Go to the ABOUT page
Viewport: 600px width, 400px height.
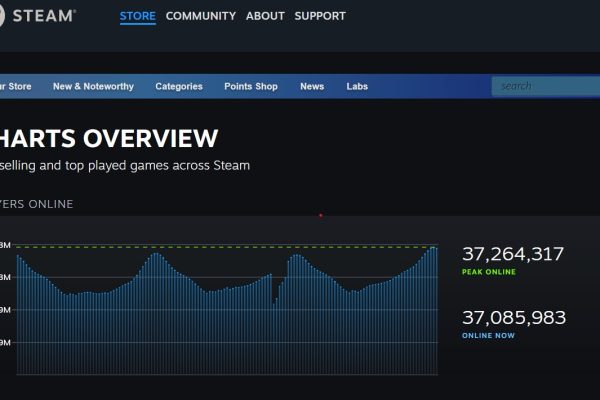(265, 16)
